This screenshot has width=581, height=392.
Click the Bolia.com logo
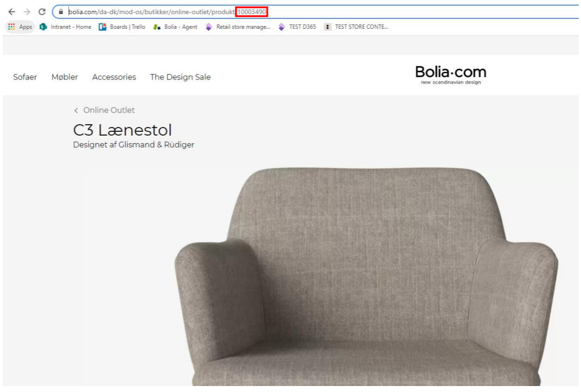[x=450, y=74]
